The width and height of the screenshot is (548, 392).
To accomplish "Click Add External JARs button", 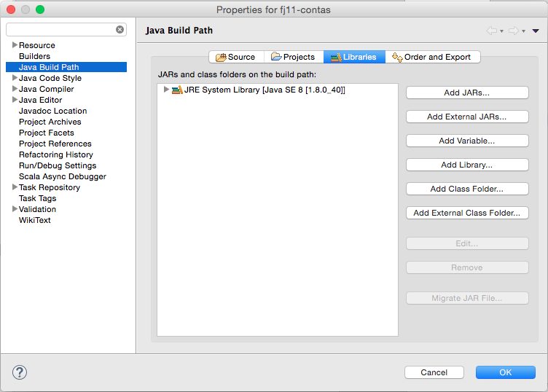I will [466, 117].
